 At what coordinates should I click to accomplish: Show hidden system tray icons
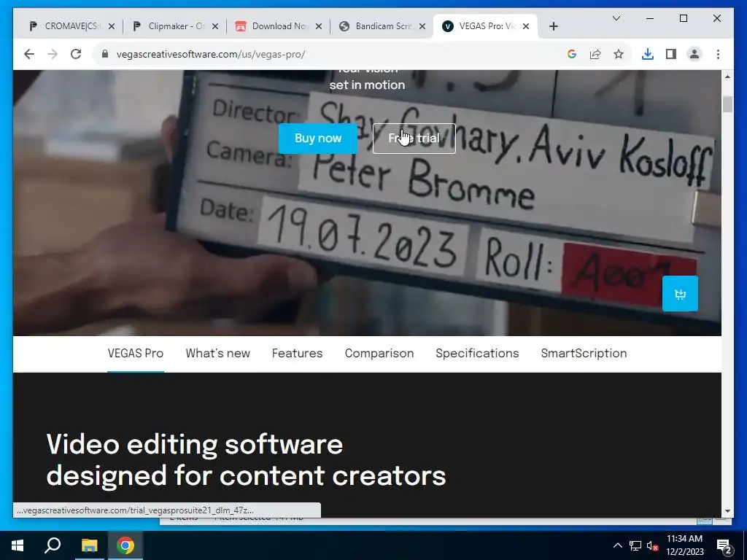617,545
